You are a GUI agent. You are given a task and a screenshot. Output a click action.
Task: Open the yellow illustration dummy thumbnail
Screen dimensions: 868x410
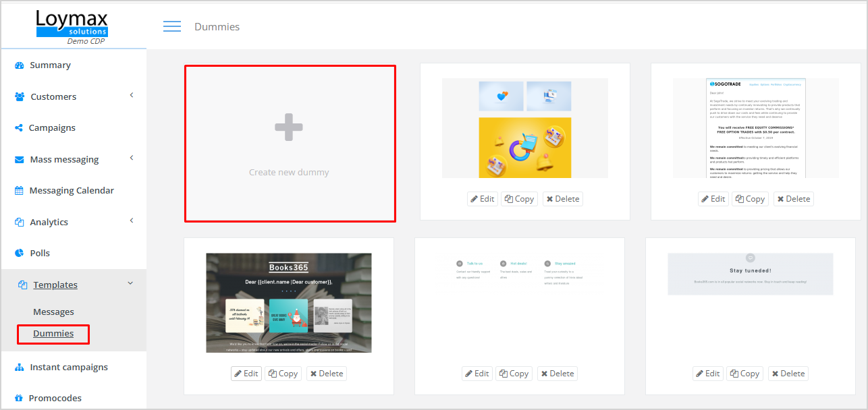point(524,128)
